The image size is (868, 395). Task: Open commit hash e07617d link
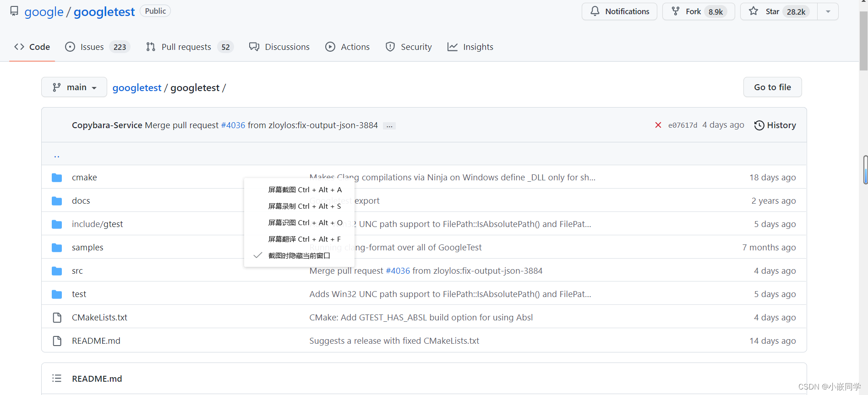pos(682,125)
